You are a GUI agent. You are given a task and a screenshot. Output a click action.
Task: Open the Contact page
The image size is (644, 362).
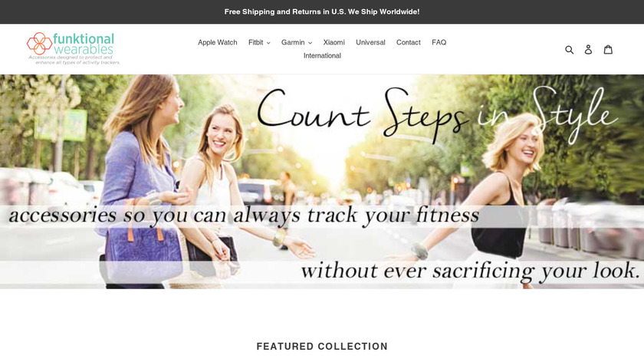click(x=408, y=42)
